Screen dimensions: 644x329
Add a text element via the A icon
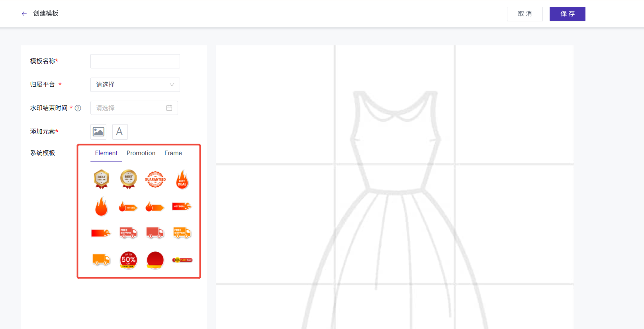tap(119, 132)
